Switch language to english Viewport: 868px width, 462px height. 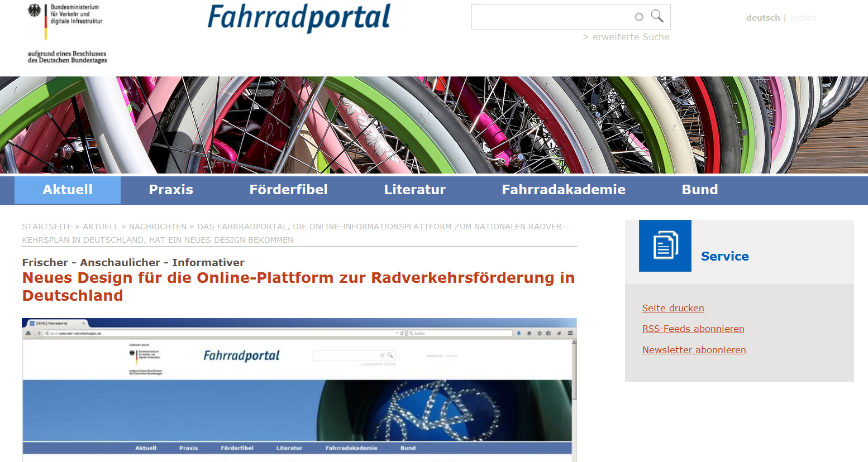pyautogui.click(x=803, y=18)
